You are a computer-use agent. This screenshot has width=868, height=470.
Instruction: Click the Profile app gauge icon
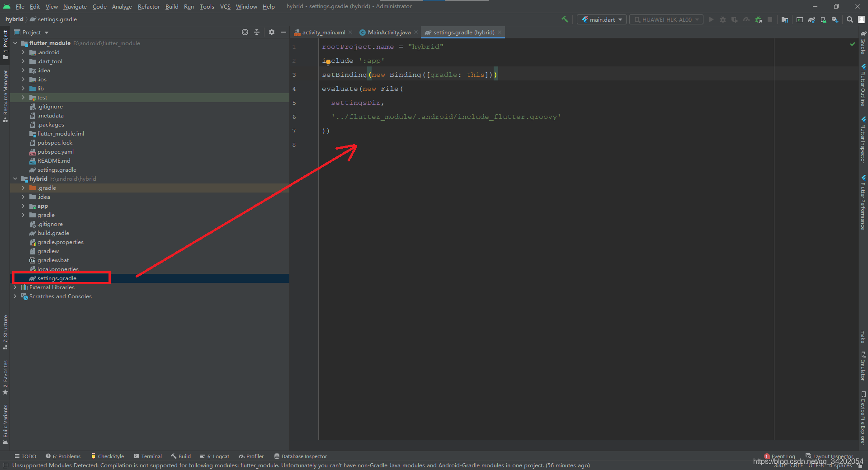pos(746,19)
